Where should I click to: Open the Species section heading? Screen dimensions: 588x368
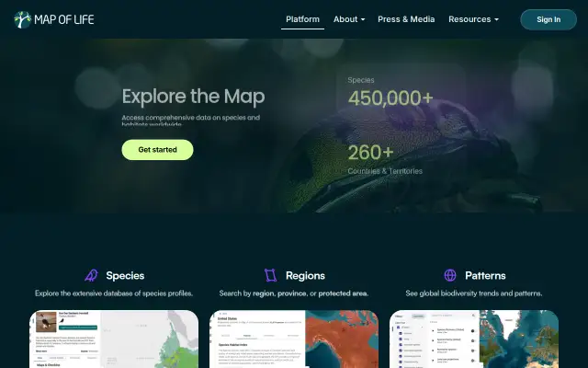[125, 276]
